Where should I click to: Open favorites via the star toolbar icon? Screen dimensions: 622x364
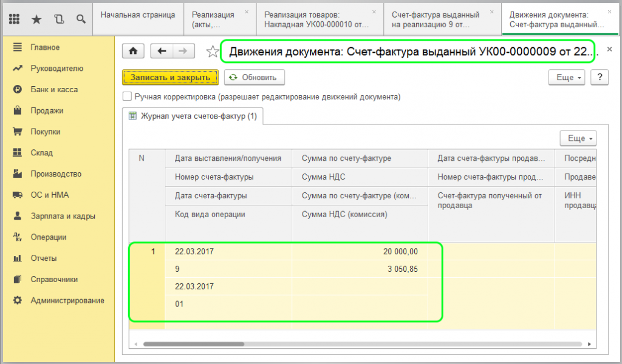coord(36,19)
